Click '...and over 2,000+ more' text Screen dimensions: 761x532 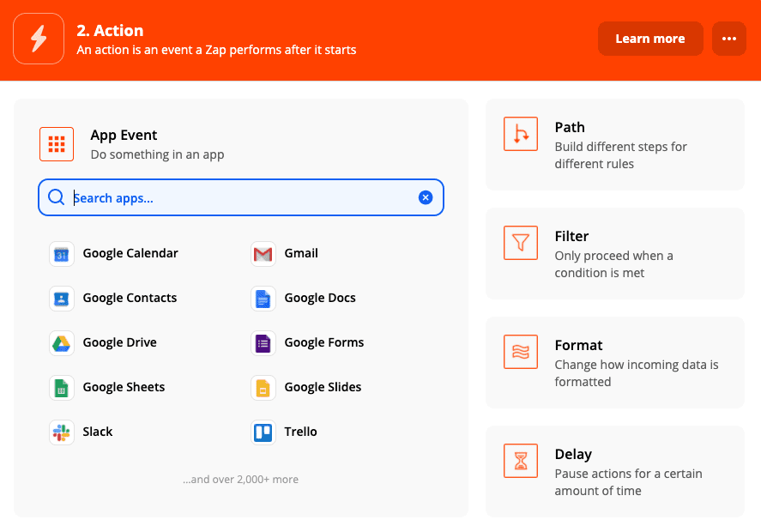tap(241, 480)
